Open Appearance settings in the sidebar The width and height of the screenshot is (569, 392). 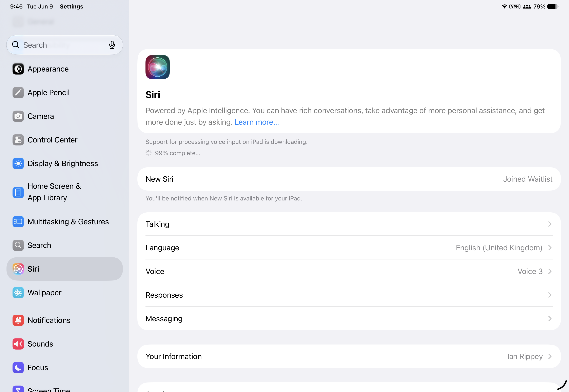(x=65, y=69)
